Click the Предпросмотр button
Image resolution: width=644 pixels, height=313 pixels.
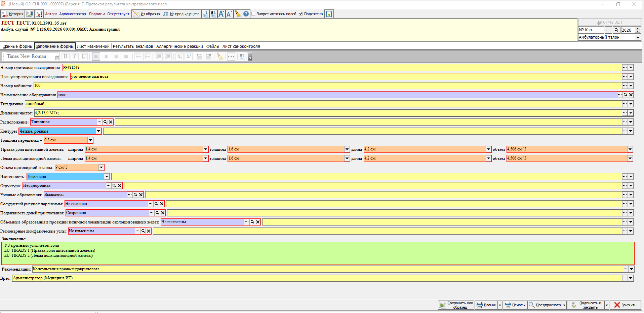point(545,305)
